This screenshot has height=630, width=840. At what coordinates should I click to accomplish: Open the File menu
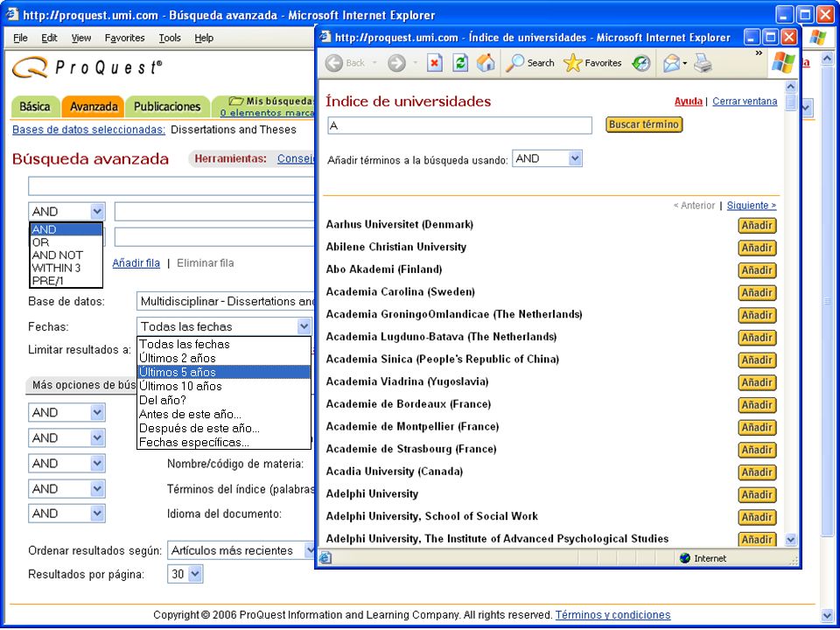(x=20, y=38)
